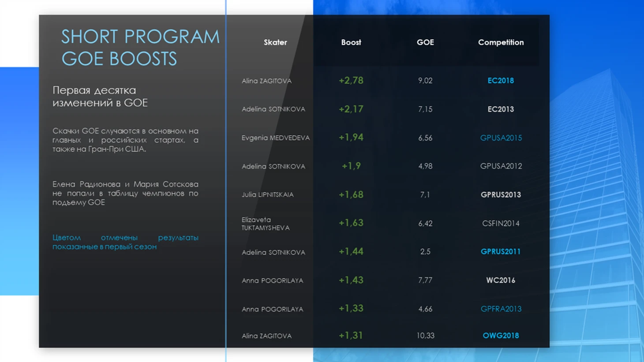Select the subtitle "Первая десятка изменений в GOE"
Screen dimensions: 644x362
tap(100, 96)
